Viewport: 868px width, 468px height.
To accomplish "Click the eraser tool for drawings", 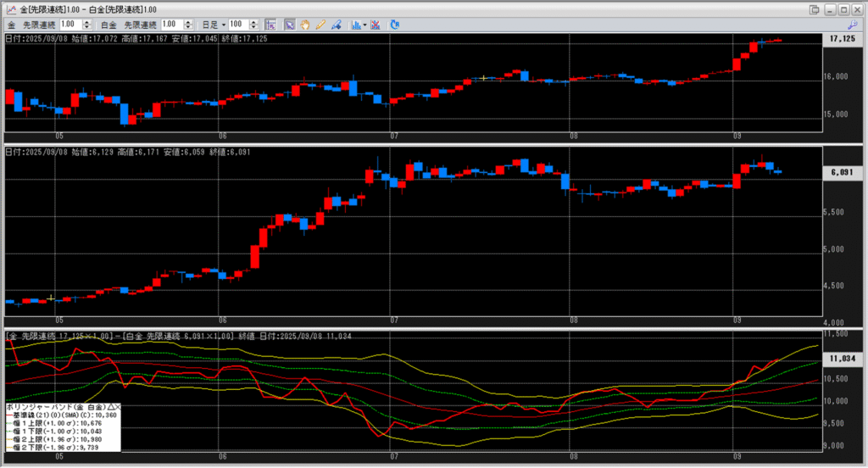I will 336,25.
